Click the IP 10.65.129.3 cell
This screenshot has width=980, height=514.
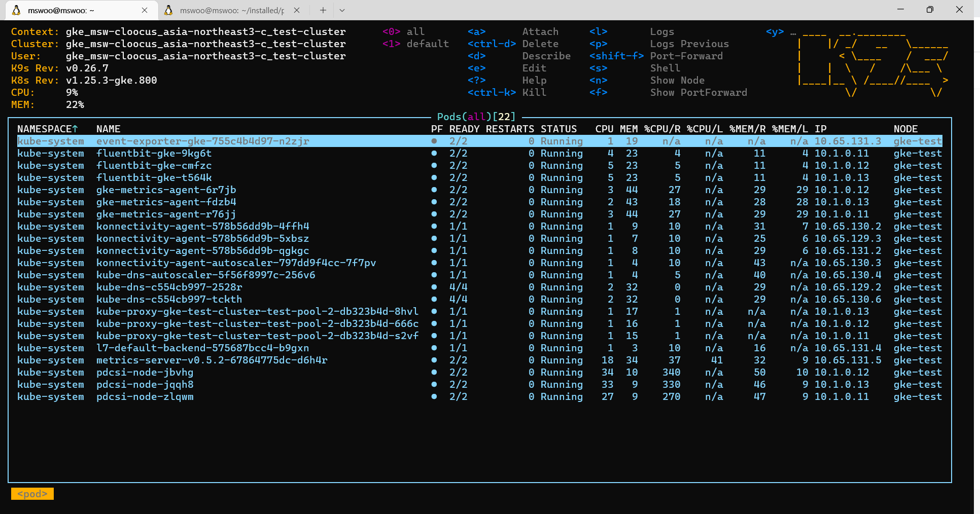click(848, 238)
